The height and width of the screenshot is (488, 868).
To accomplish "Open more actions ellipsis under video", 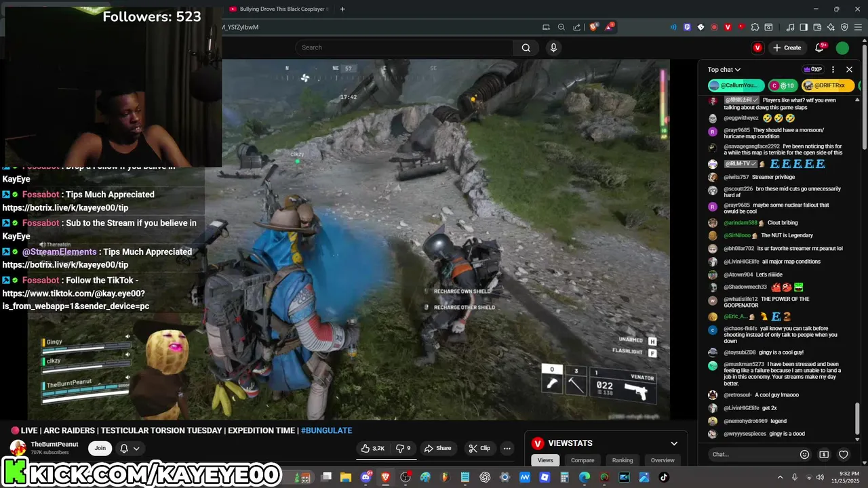I will click(x=507, y=448).
